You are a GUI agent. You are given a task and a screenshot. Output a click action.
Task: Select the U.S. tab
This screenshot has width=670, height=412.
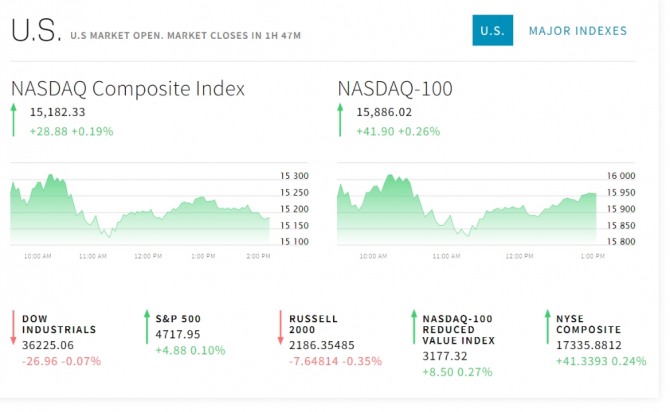point(492,31)
